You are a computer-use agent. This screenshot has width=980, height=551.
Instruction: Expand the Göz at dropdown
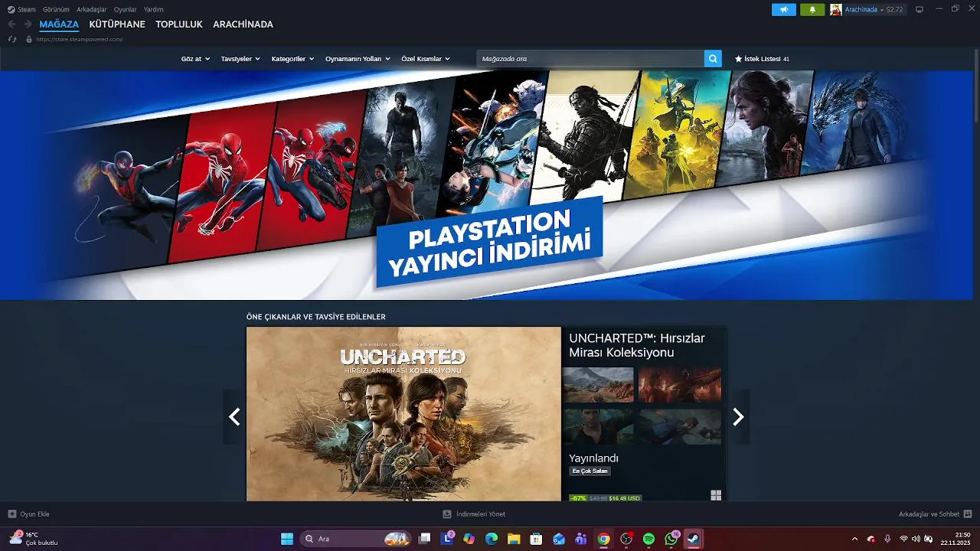click(195, 59)
